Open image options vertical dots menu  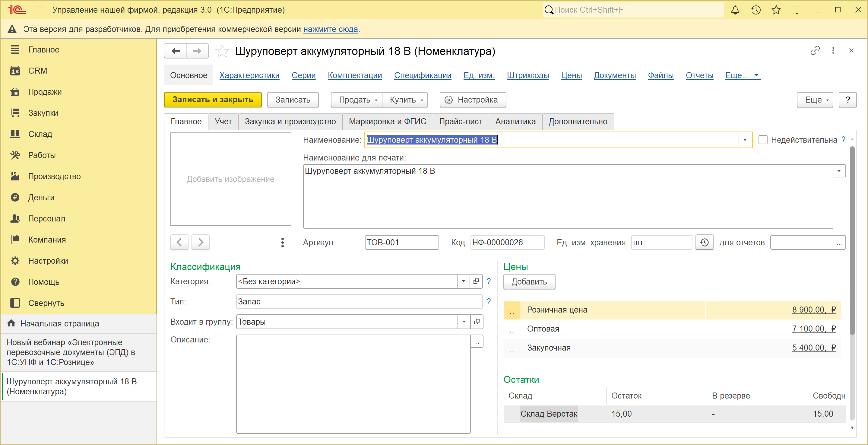(x=282, y=242)
